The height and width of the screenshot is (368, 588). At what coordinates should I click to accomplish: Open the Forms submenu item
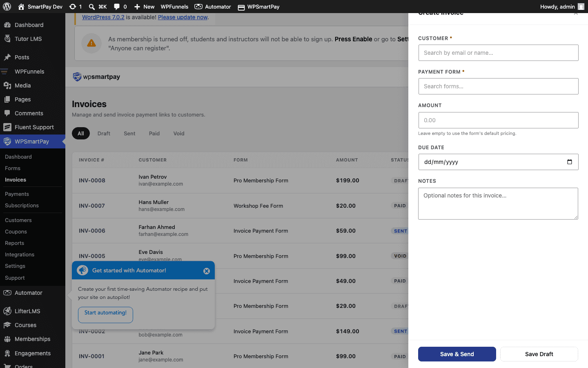coord(13,168)
